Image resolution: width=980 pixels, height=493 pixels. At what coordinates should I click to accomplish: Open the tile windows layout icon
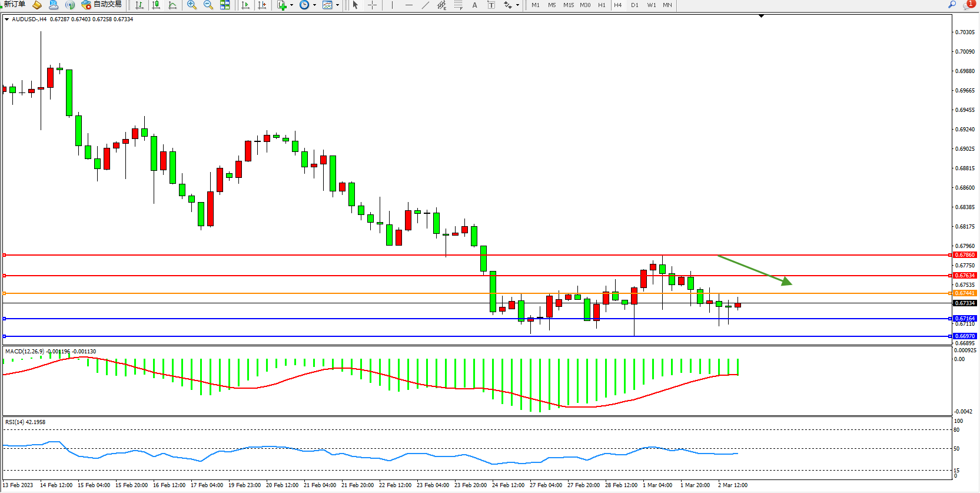tap(225, 5)
